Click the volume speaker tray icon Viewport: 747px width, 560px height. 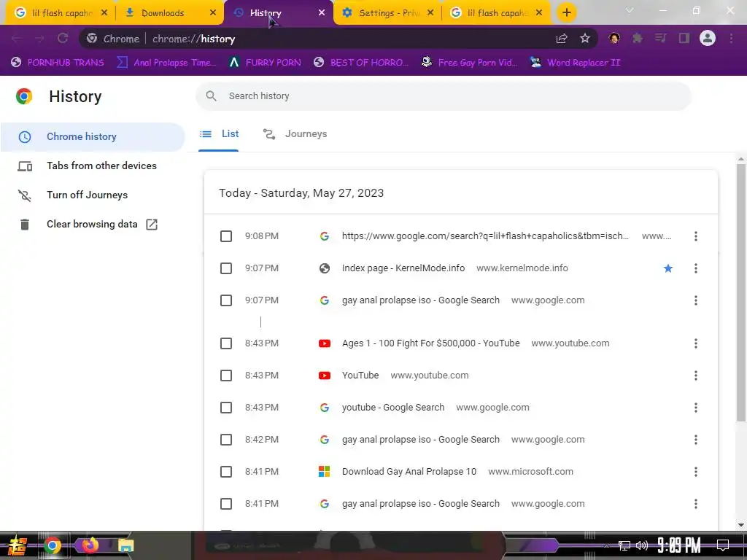pyautogui.click(x=642, y=545)
